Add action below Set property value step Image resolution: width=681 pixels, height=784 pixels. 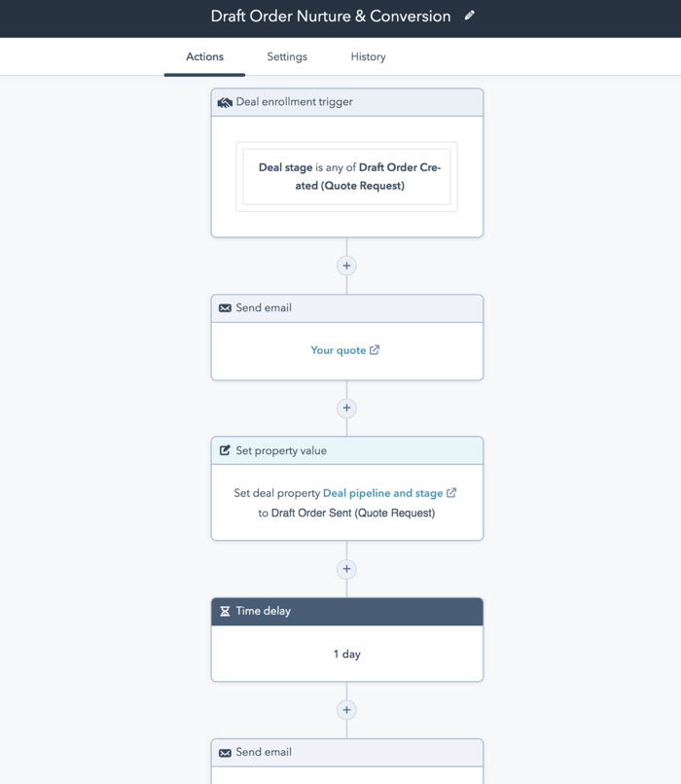346,569
